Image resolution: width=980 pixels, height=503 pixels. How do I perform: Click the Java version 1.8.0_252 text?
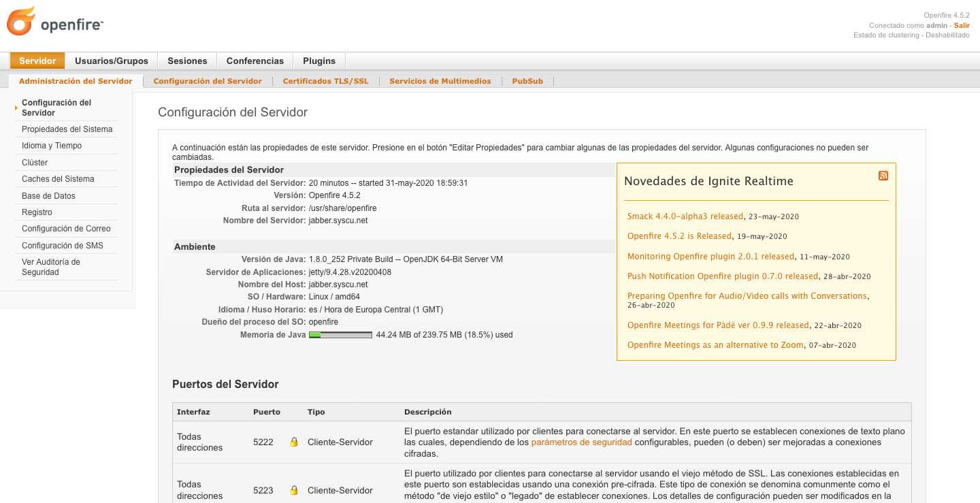[406, 259]
